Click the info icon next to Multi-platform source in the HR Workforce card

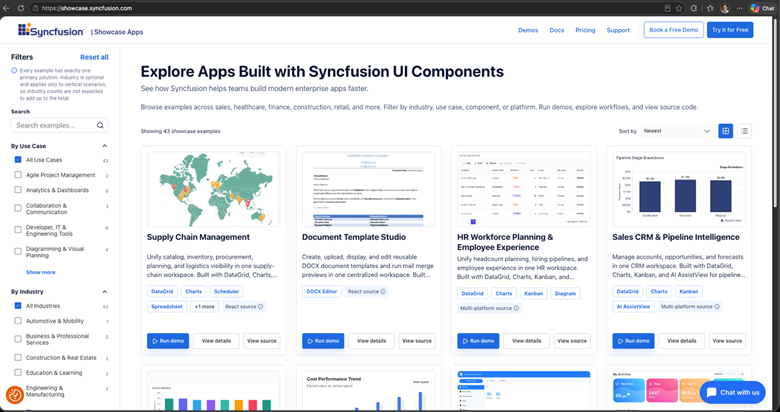click(x=516, y=309)
